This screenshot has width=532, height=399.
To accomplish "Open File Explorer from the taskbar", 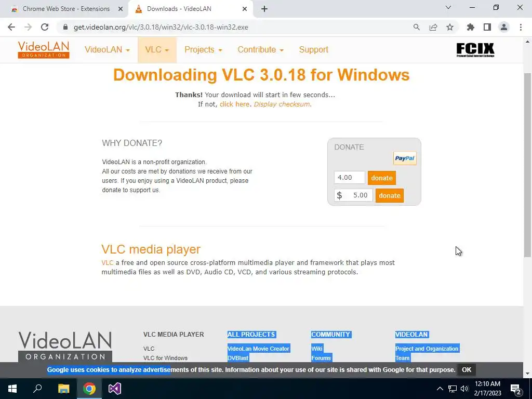I will (63, 389).
